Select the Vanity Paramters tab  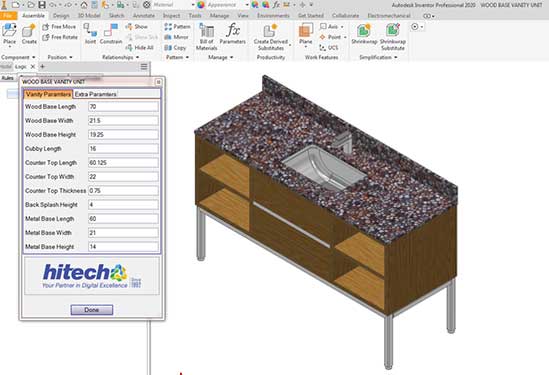point(48,94)
